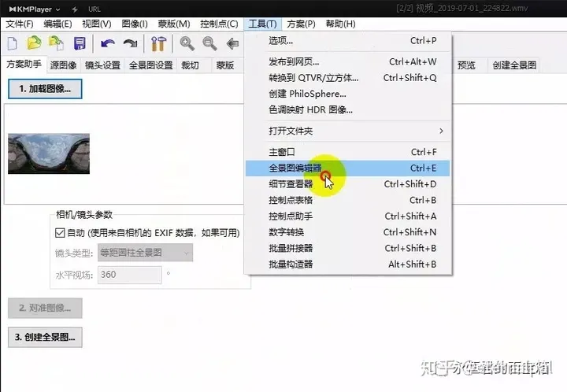Switch to the 方案助手 tab
The width and height of the screenshot is (567, 392).
pyautogui.click(x=24, y=65)
